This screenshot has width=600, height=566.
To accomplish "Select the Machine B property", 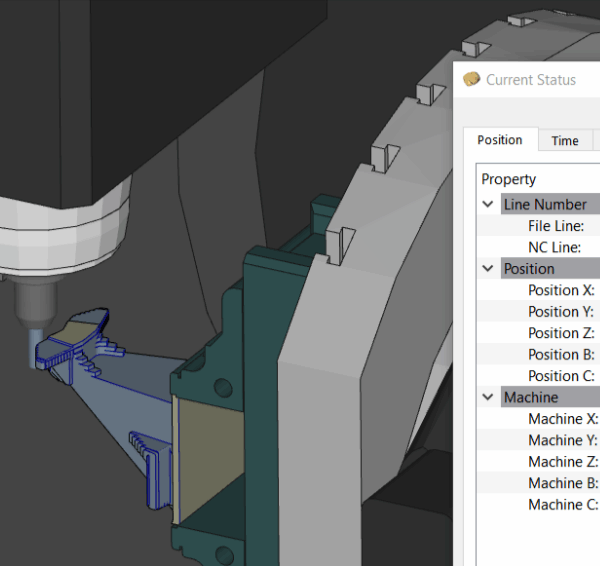I will coord(562,484).
